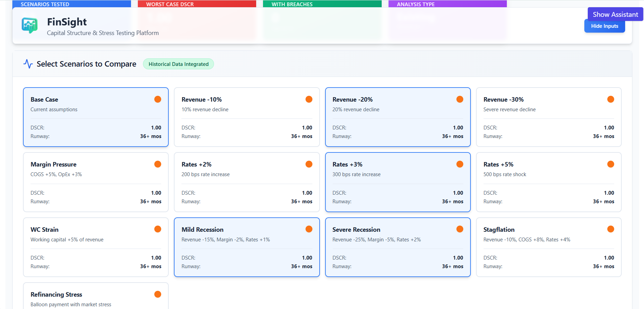Click the Hide Inputs button
The width and height of the screenshot is (644, 309).
click(604, 26)
